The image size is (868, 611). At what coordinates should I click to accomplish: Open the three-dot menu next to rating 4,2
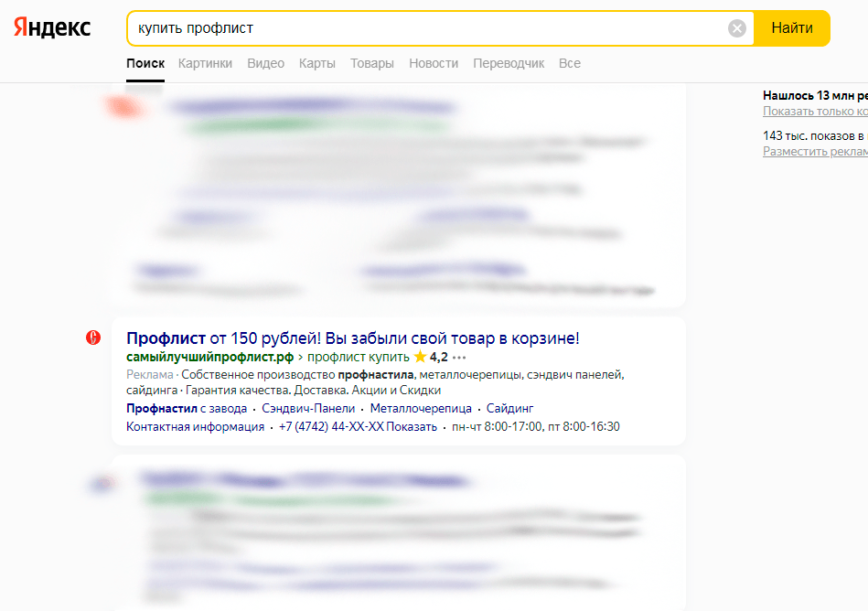click(x=459, y=358)
